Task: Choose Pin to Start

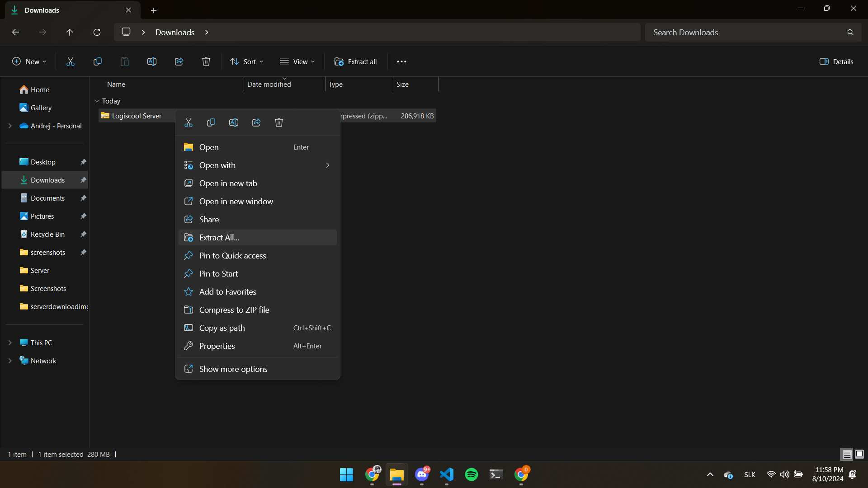Action: pos(258,273)
